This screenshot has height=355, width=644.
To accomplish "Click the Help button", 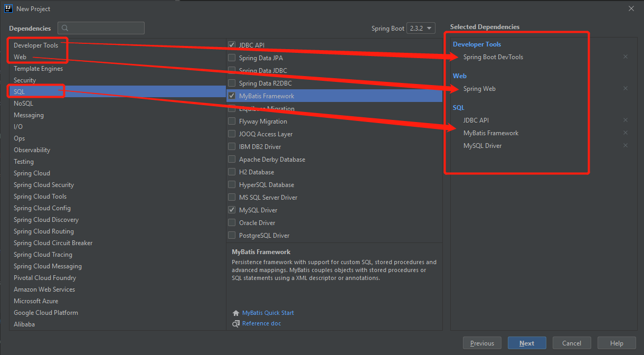I will (x=617, y=343).
